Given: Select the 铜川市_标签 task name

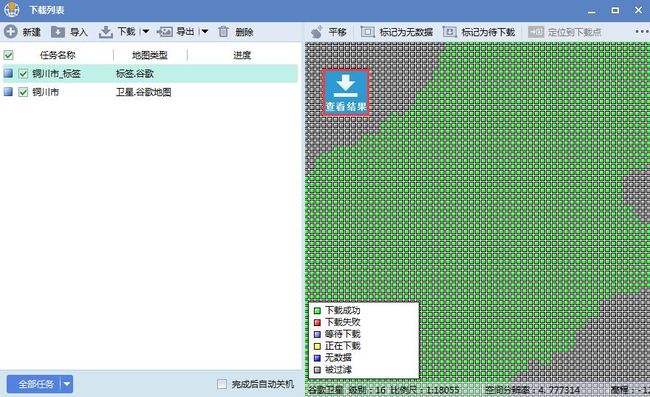Looking at the screenshot, I should (56, 74).
